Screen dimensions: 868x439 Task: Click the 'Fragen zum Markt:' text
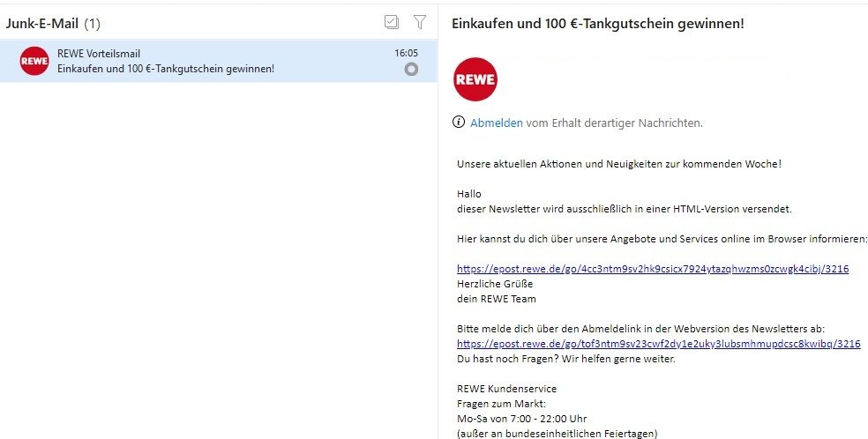[x=501, y=404]
